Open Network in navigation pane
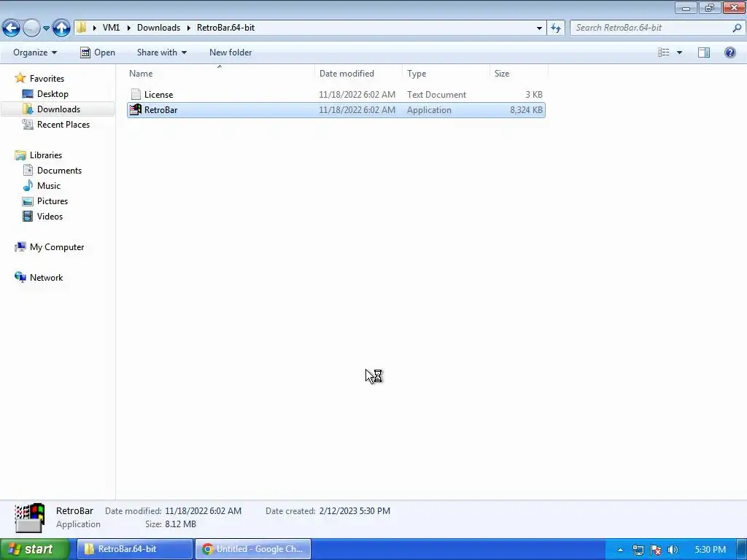Image resolution: width=747 pixels, height=560 pixels. click(x=46, y=278)
